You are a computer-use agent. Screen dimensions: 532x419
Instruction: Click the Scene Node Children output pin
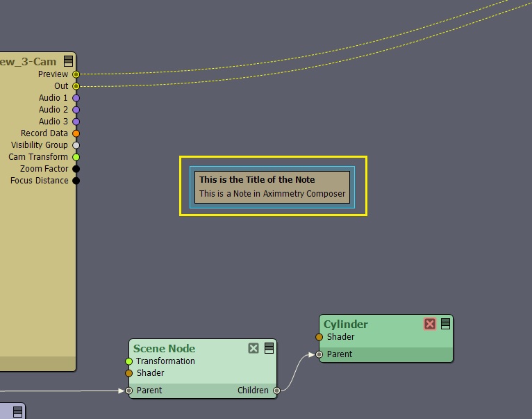click(277, 391)
